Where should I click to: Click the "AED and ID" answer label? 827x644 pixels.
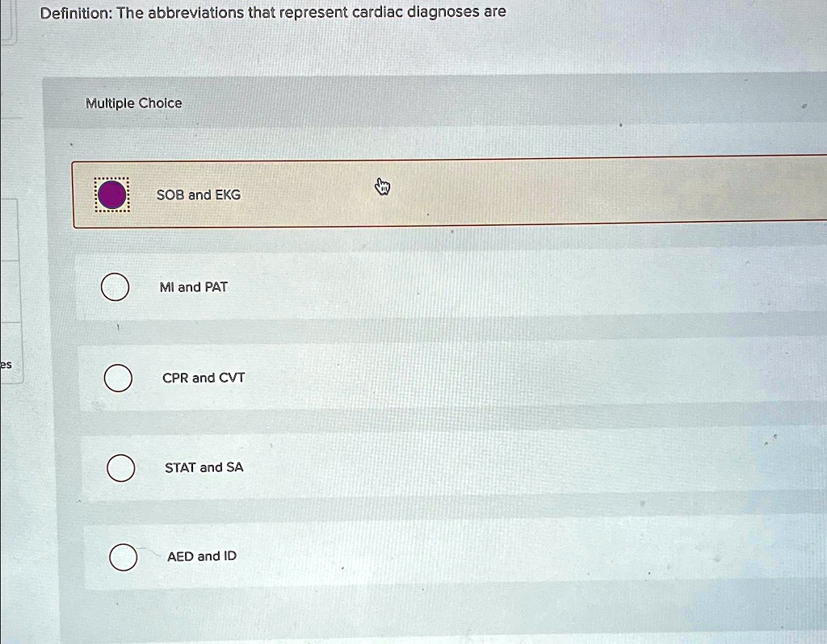[201, 556]
